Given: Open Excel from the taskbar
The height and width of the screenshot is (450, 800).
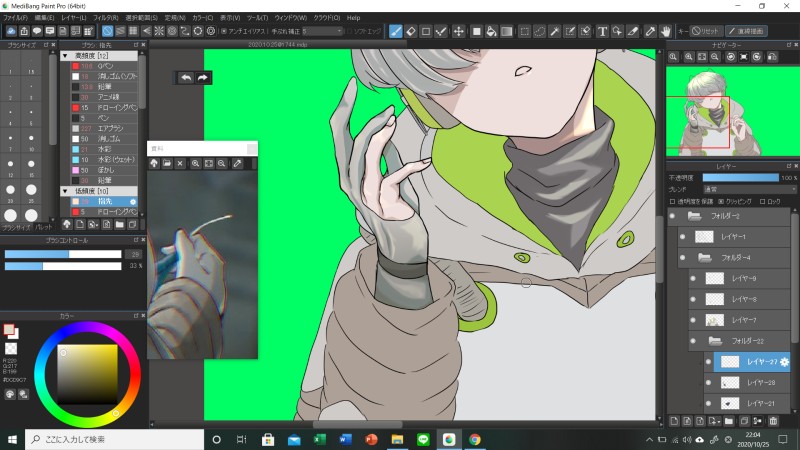Looking at the screenshot, I should [320, 439].
